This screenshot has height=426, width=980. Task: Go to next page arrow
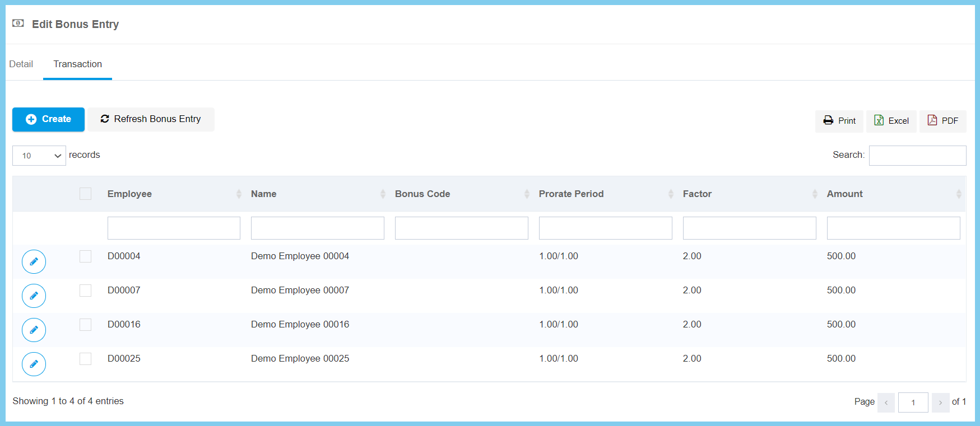pos(940,402)
